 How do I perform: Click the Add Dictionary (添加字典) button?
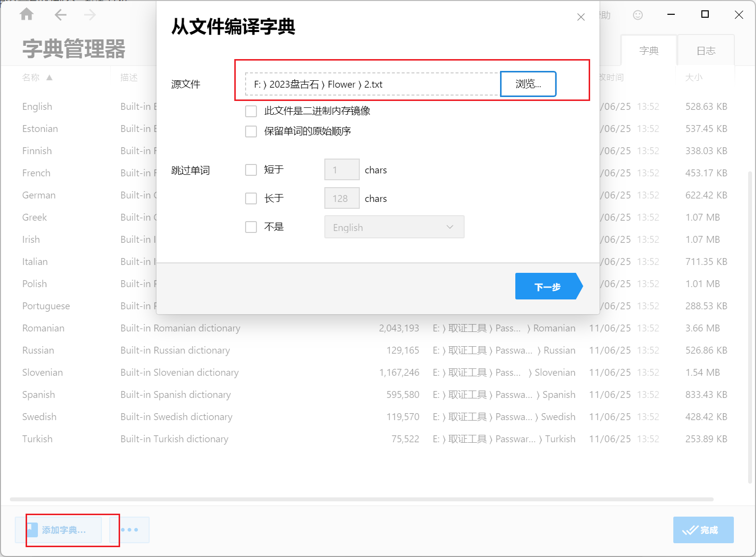pyautogui.click(x=59, y=530)
